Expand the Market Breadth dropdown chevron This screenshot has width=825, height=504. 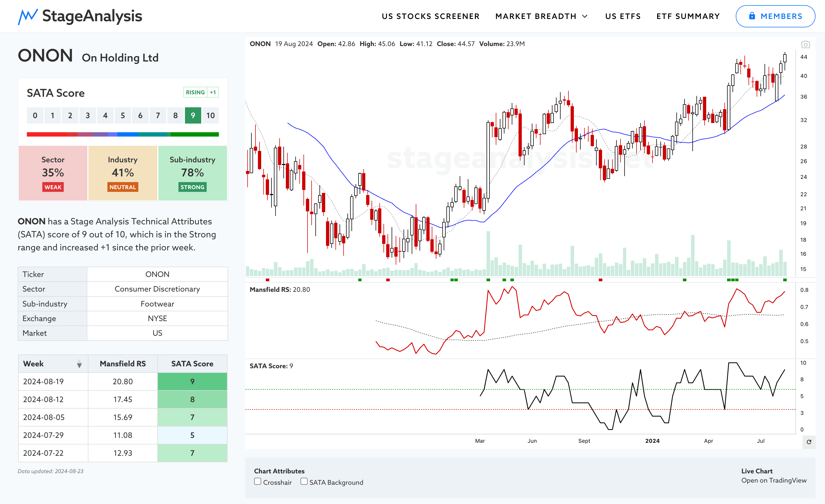pyautogui.click(x=585, y=16)
